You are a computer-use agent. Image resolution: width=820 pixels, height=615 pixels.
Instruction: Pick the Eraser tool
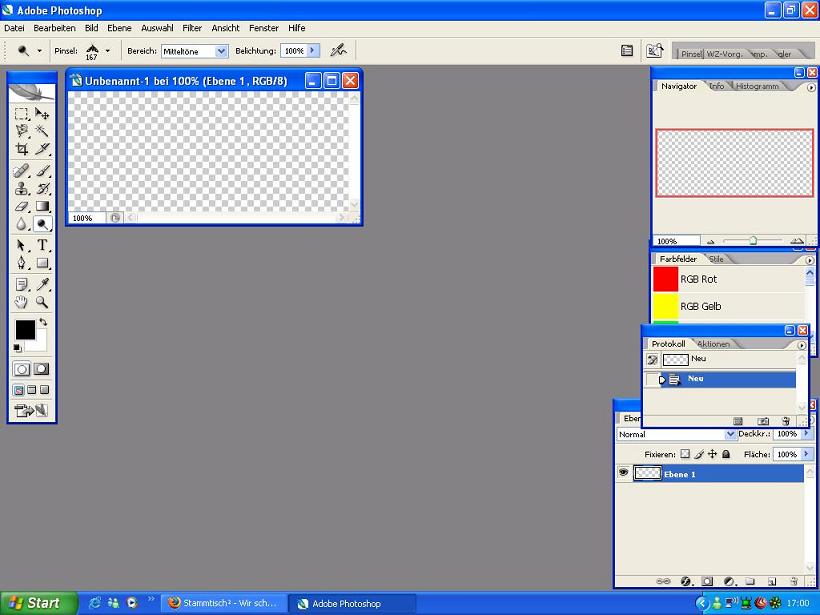pyautogui.click(x=21, y=206)
